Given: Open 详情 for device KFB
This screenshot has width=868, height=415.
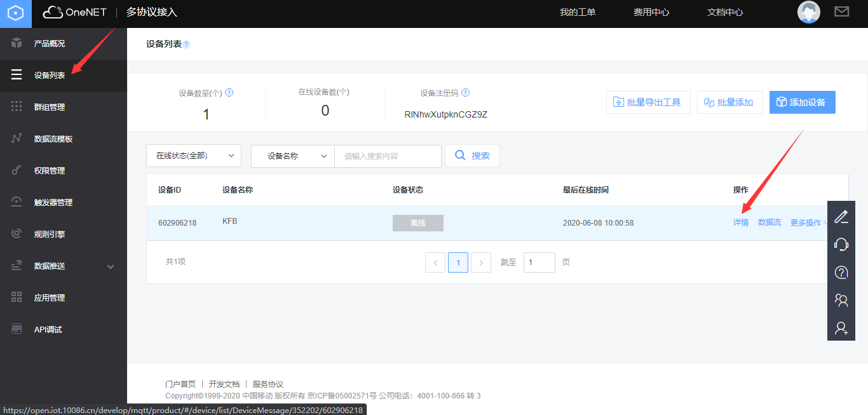Looking at the screenshot, I should tap(741, 222).
